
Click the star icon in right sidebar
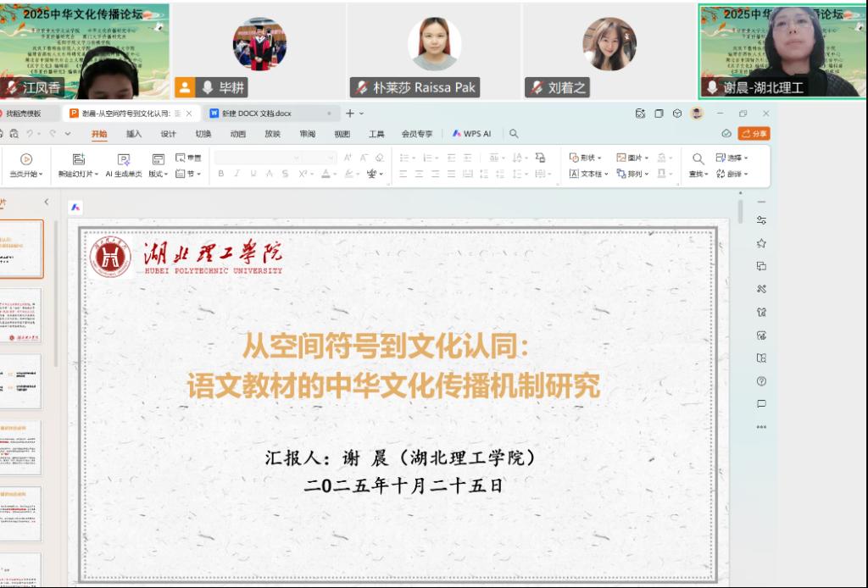pos(761,243)
